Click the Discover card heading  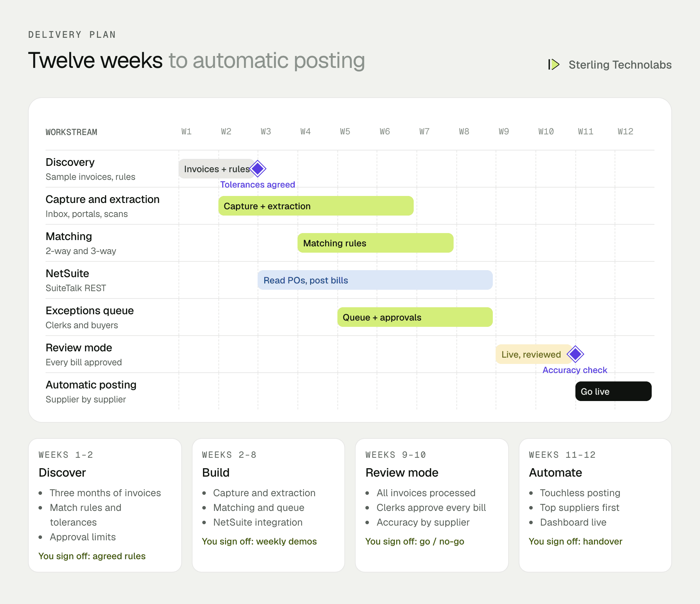tap(62, 472)
